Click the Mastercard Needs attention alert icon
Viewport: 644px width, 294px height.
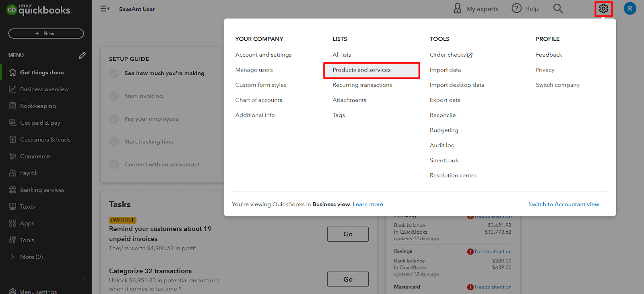470,287
